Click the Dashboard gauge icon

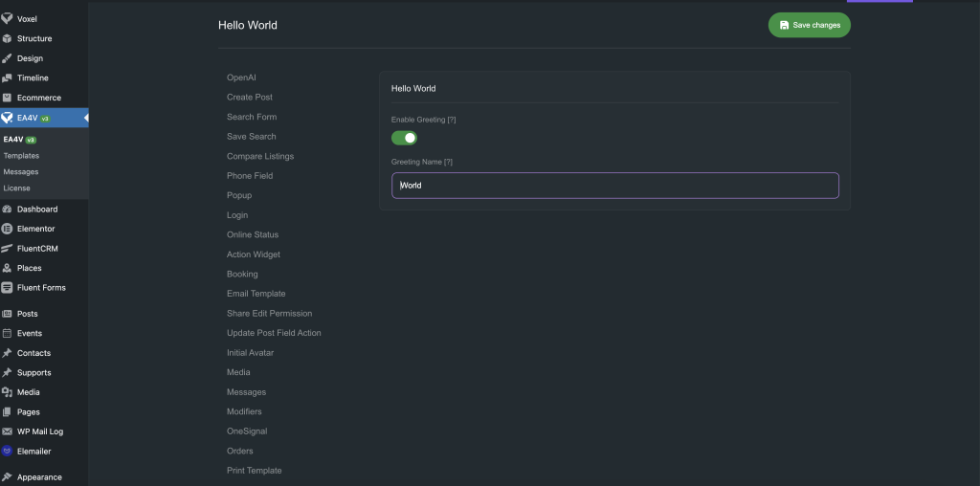[8, 210]
